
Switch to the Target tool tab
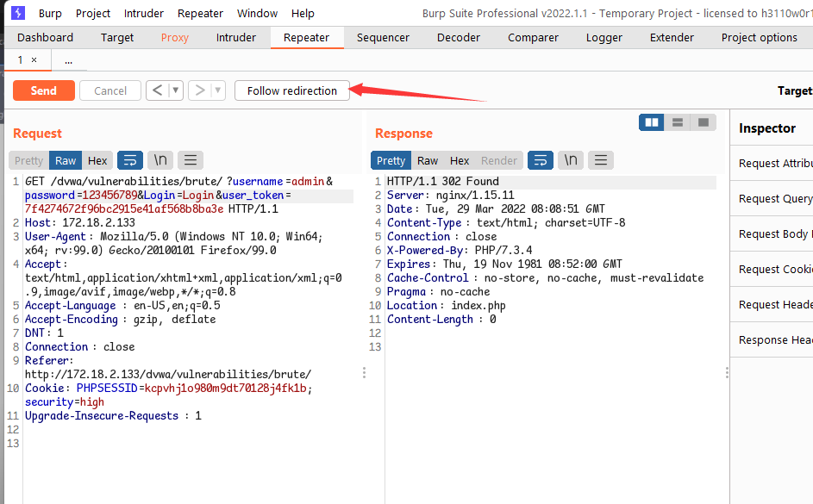[x=117, y=38]
